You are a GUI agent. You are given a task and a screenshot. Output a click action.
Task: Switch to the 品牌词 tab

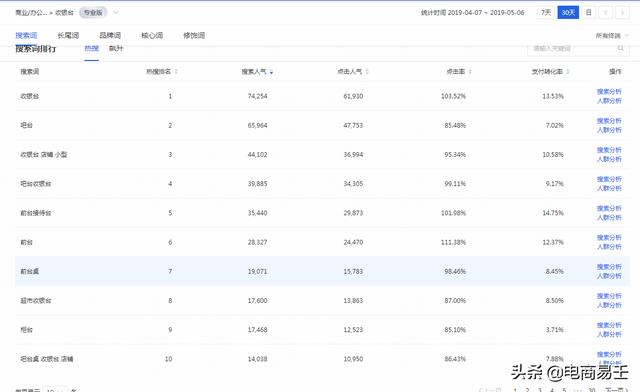click(110, 36)
